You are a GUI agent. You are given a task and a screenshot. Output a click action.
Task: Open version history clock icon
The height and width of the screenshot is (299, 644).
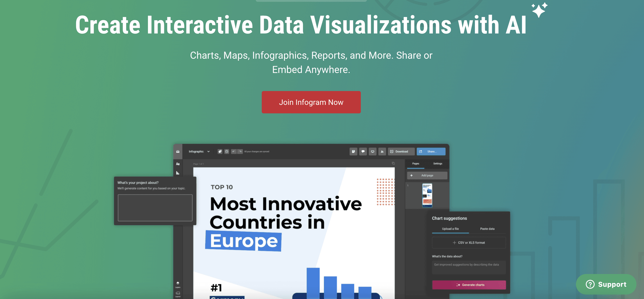tap(226, 152)
